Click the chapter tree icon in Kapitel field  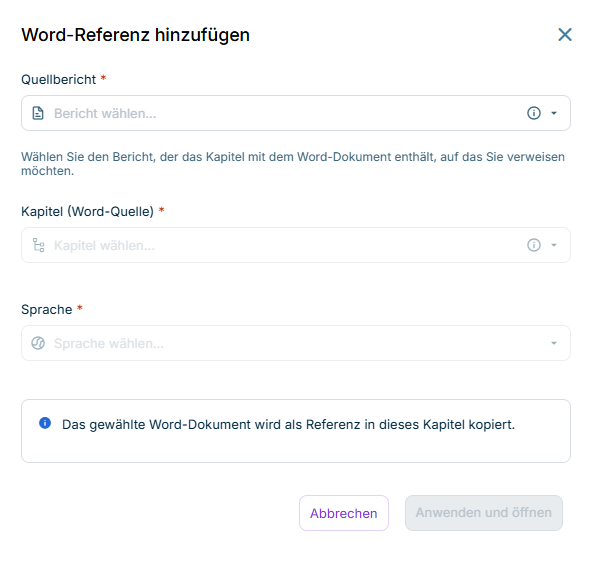[38, 245]
